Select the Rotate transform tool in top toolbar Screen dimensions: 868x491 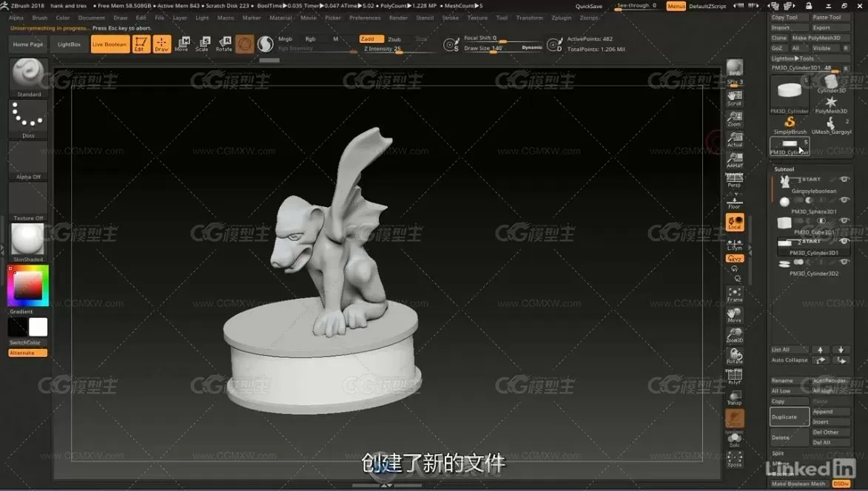pos(223,44)
